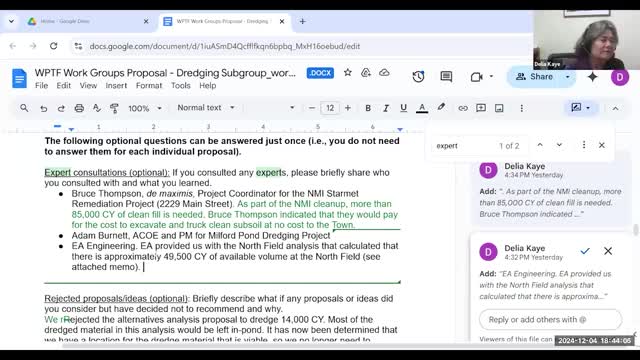
Task: Click the add comment toolbar icon
Action: coord(481,108)
